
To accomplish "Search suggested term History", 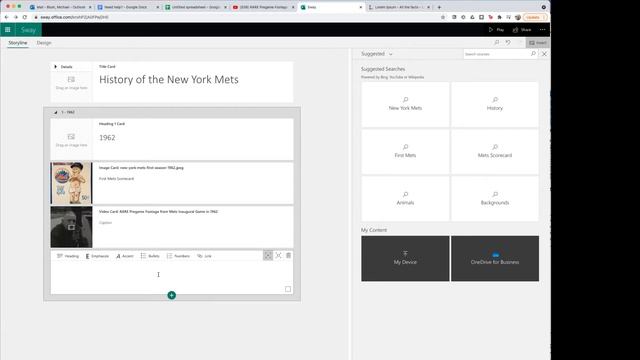I will pos(495,104).
